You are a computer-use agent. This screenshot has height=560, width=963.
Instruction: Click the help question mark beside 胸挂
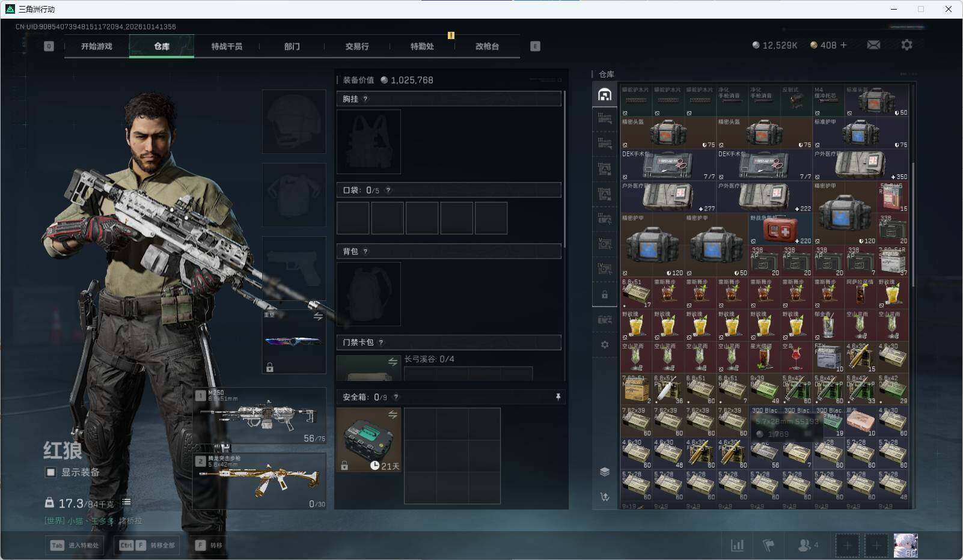coord(365,99)
